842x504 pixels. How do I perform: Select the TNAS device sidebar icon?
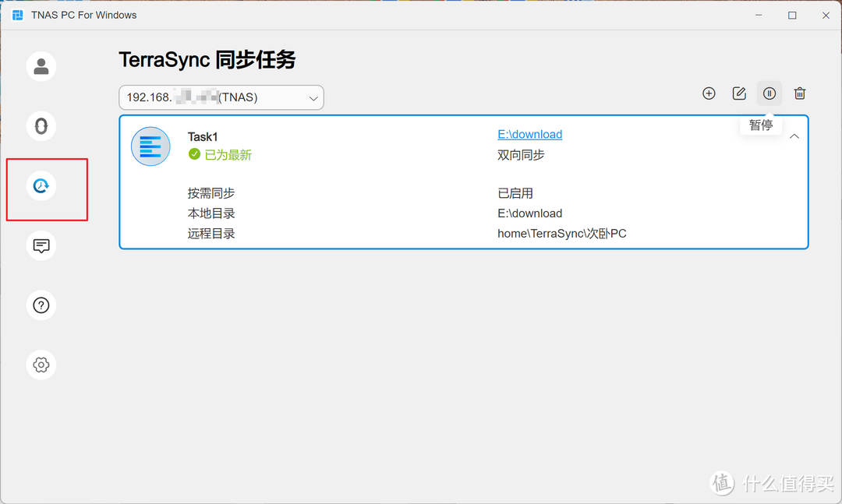coord(41,125)
